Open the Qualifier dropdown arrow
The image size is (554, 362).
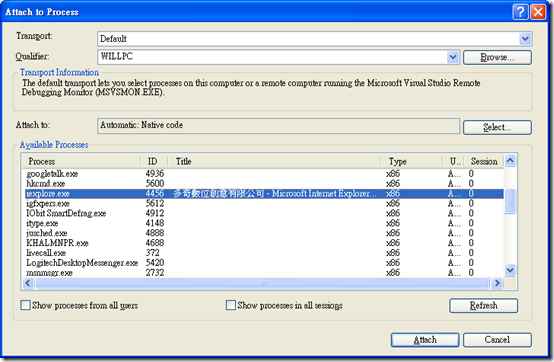pos(453,57)
